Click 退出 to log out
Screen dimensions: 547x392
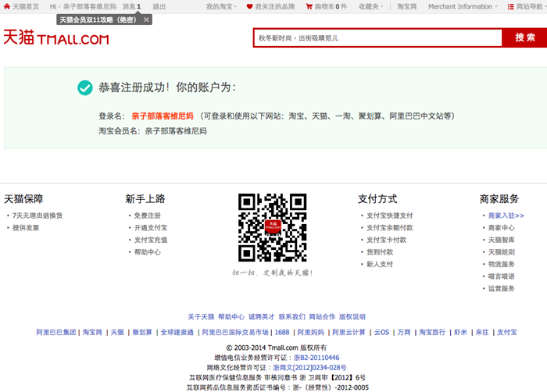click(159, 6)
